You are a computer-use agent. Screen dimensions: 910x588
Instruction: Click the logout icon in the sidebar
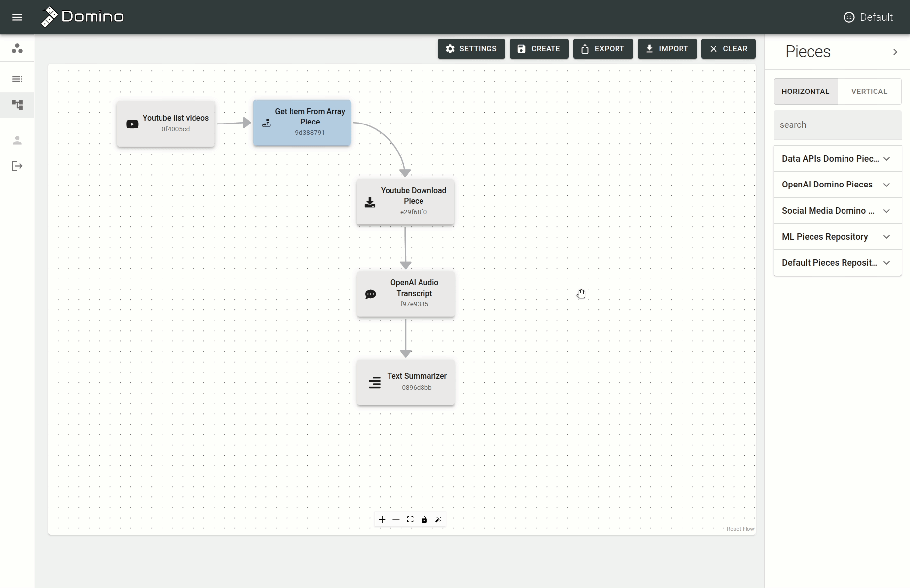point(17,166)
